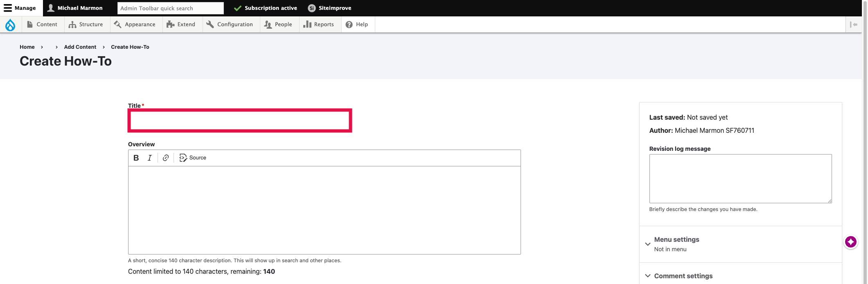Image resolution: width=868 pixels, height=284 pixels.
Task: Go to Create How-To breadcrumb
Action: pyautogui.click(x=130, y=47)
